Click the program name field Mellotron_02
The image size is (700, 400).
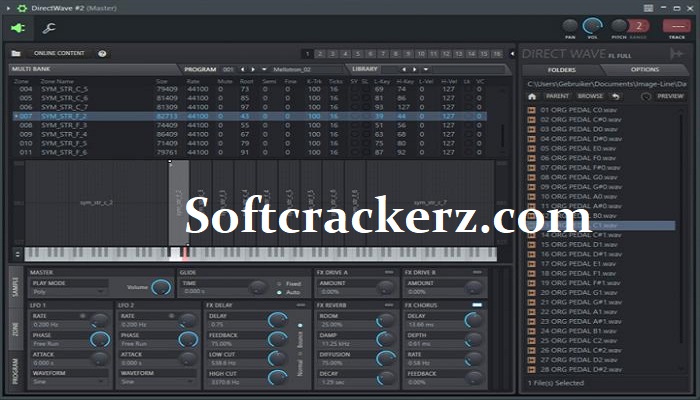pyautogui.click(x=308, y=69)
